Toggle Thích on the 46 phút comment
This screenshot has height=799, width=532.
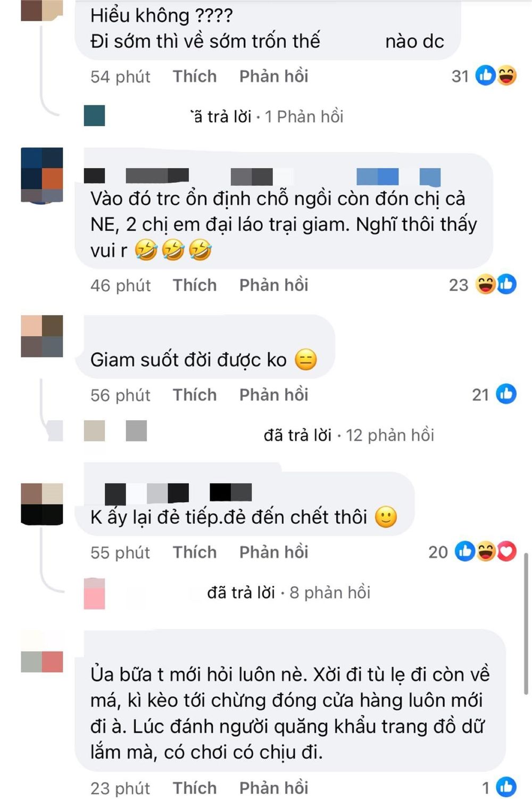[195, 285]
